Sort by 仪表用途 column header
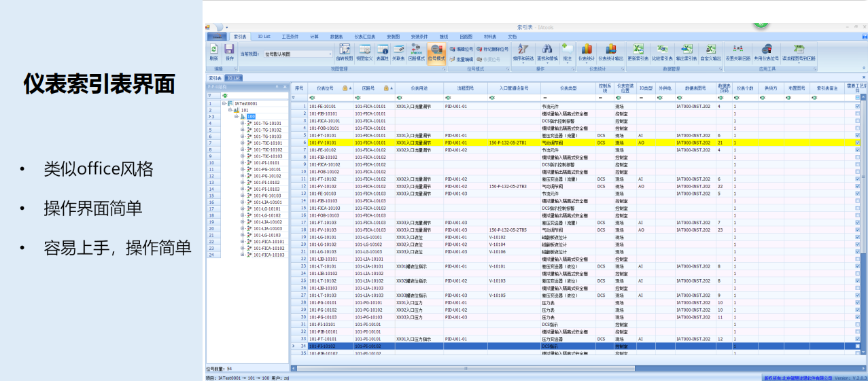 click(x=419, y=88)
